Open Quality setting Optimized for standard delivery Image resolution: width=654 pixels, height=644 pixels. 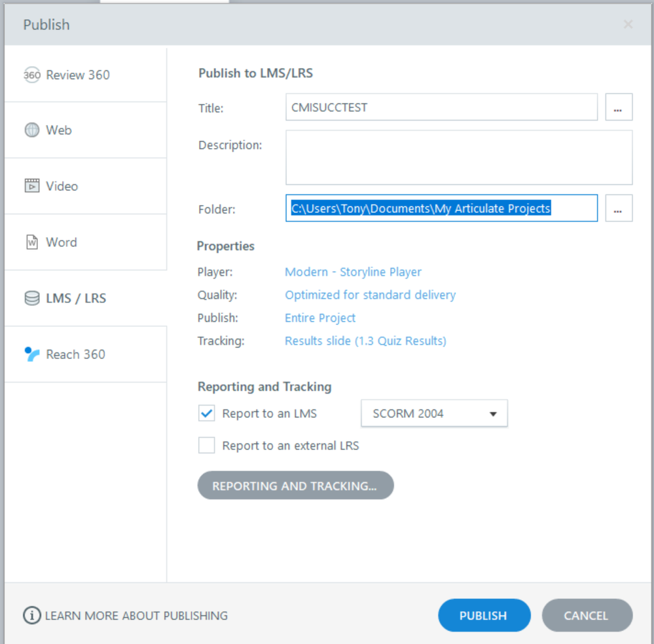pyautogui.click(x=370, y=295)
